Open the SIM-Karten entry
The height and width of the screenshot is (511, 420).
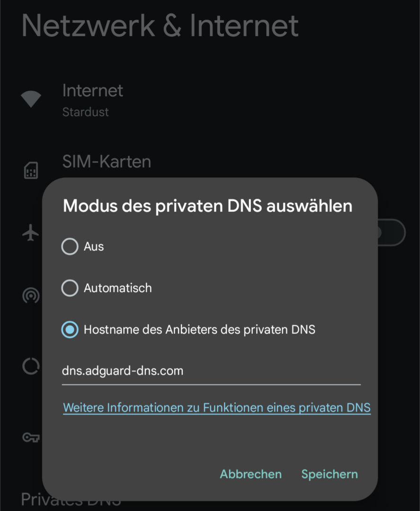point(107,162)
